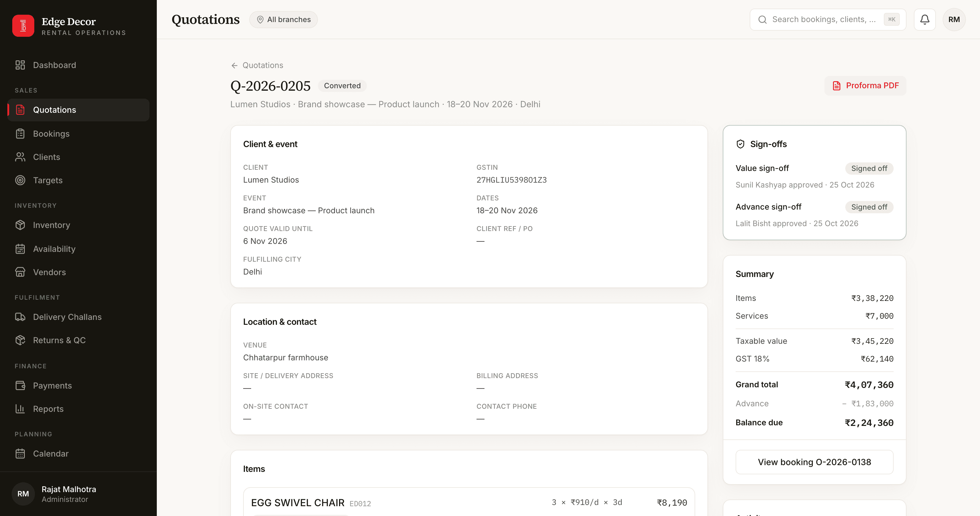980x516 pixels.
Task: Click the EGG SWIVEL CHAIR item row
Action: 469,502
